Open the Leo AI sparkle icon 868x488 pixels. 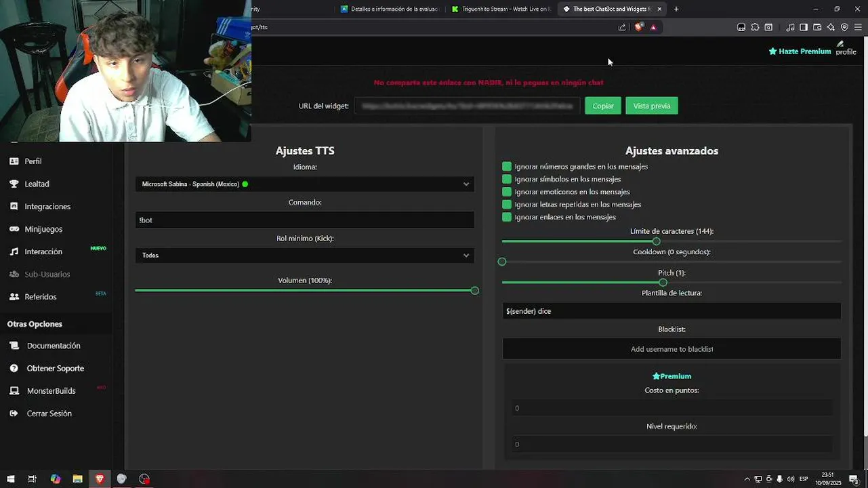coord(831,27)
